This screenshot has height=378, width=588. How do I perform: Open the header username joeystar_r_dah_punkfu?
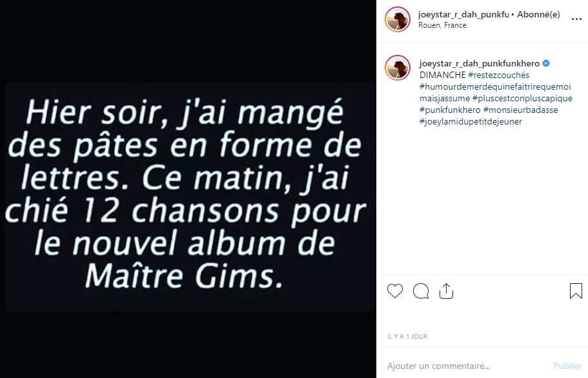pyautogui.click(x=463, y=14)
